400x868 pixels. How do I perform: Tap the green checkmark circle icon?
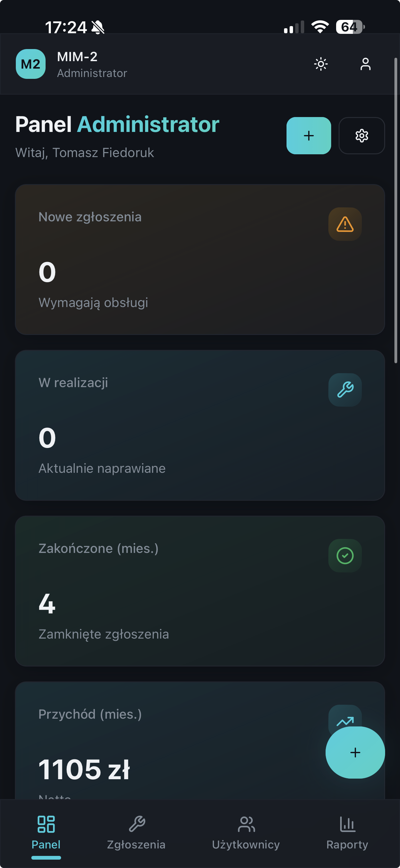[x=345, y=556]
